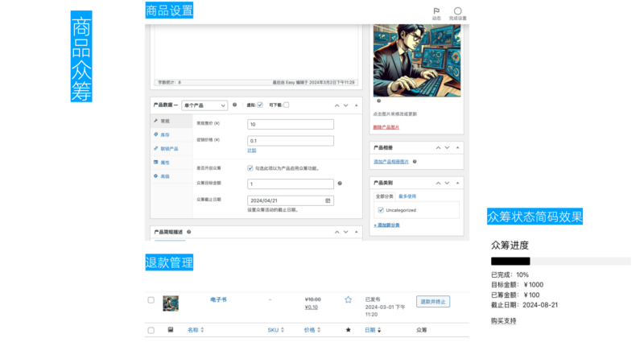Viewport: 644px width, 363px height.
Task: Star the 电子书 product as featured
Action: click(349, 299)
